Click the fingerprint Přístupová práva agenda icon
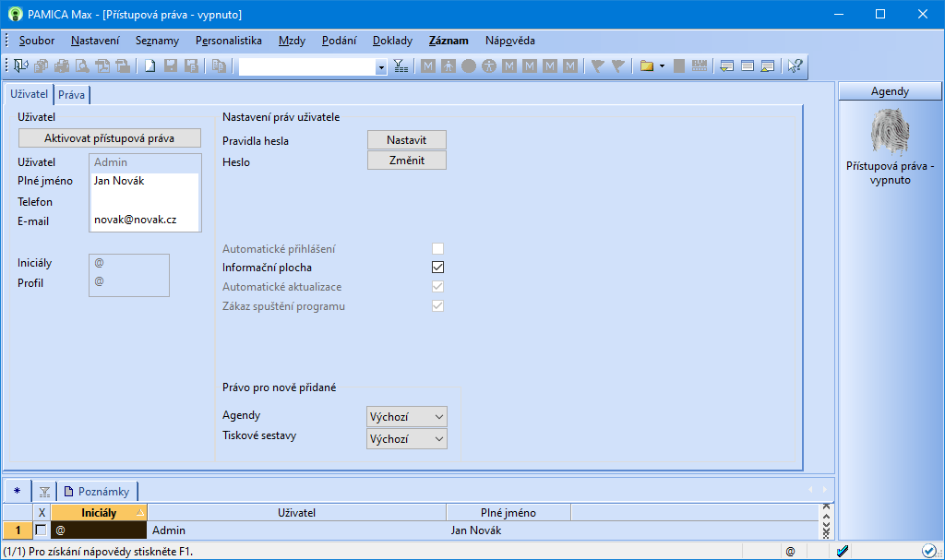Image resolution: width=945 pixels, height=560 pixels. click(891, 131)
